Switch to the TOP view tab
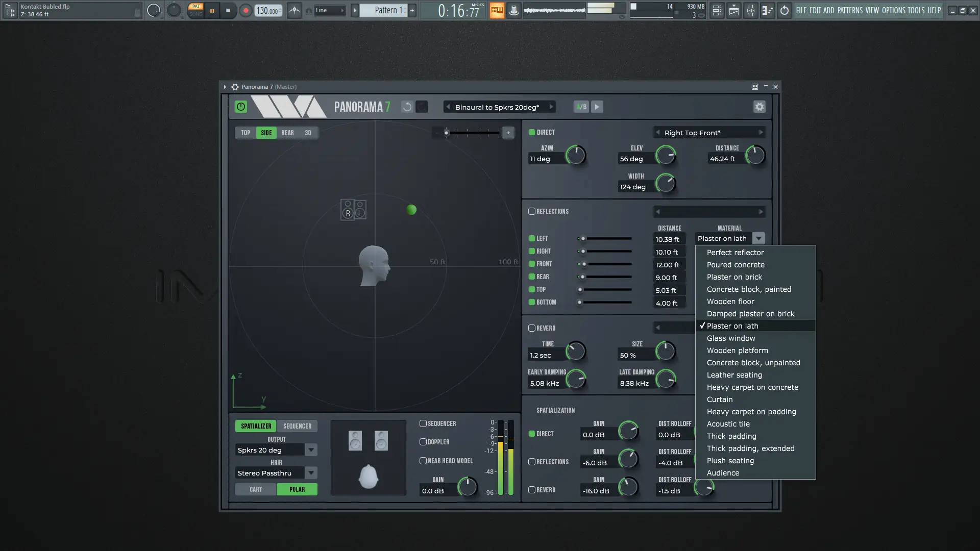 [x=246, y=133]
